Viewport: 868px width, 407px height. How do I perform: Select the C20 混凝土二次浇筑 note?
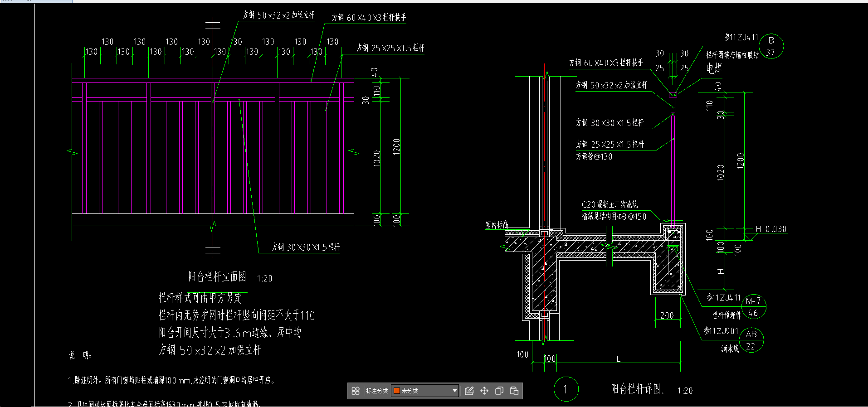coord(610,204)
